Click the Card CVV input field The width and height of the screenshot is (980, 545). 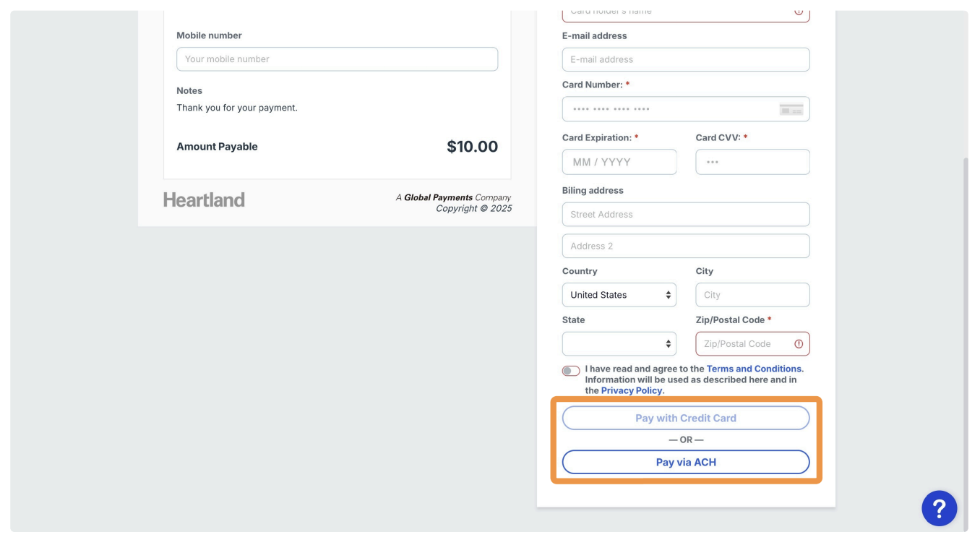[x=752, y=162]
